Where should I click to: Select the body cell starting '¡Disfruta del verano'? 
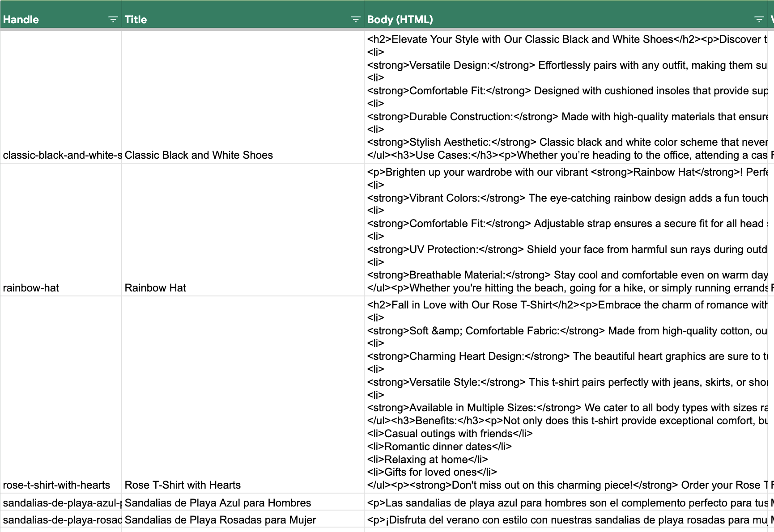point(566,519)
